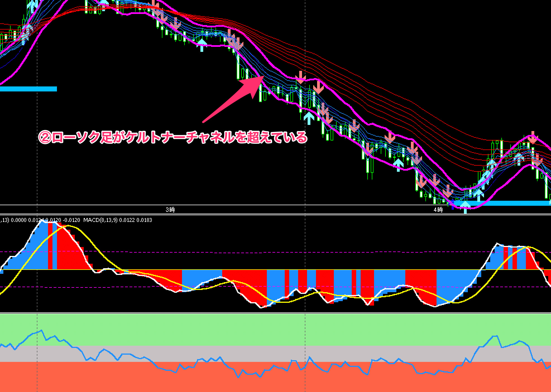The image size is (551, 392).
Task: Select the upper dashed magenta level in MACD panel
Action: click(x=275, y=252)
